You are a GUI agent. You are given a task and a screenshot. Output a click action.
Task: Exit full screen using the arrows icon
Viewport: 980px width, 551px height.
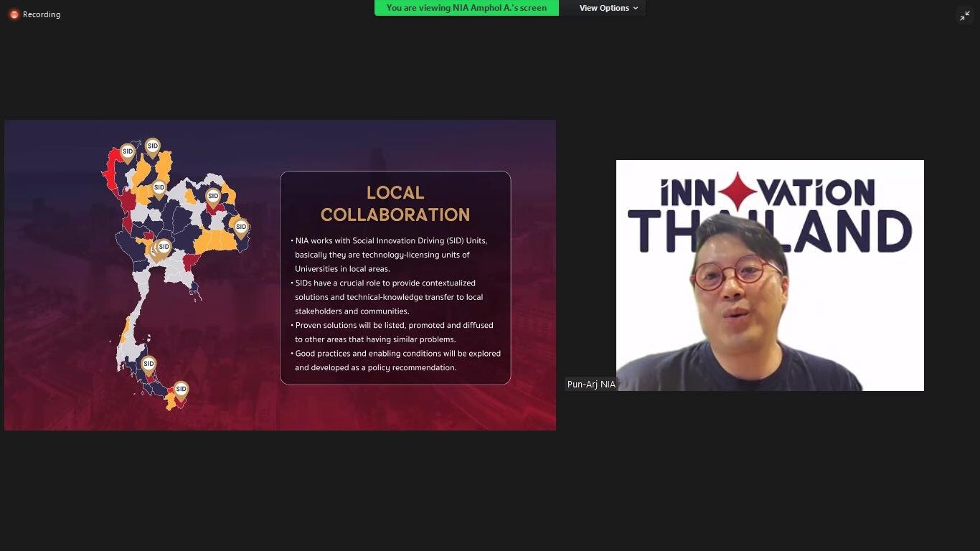(x=965, y=16)
